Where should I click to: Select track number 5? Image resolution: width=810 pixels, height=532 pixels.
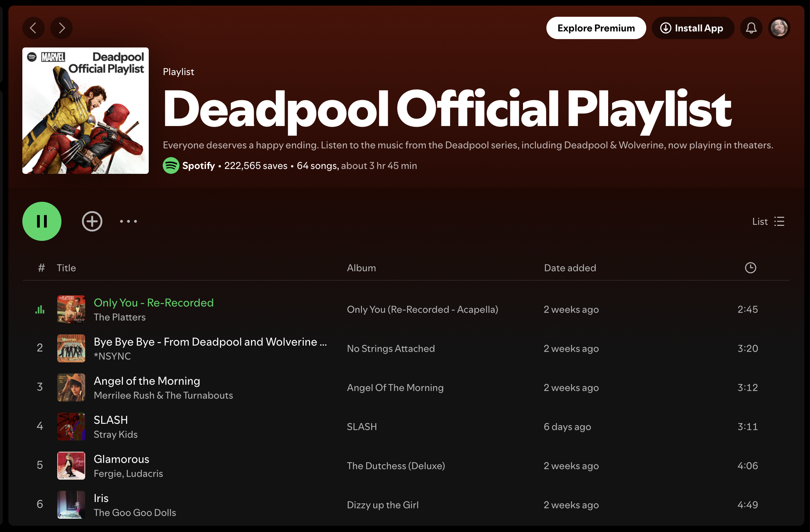[40, 465]
